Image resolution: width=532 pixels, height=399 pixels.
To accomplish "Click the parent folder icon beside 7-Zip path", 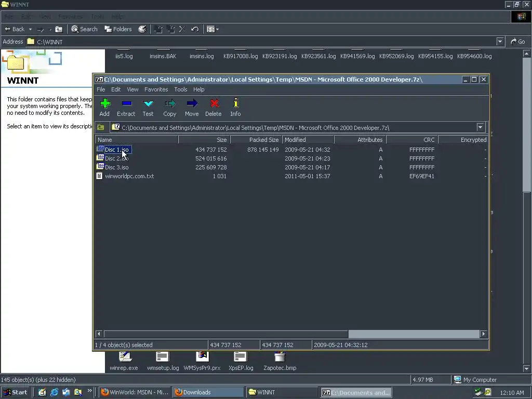I will click(100, 128).
